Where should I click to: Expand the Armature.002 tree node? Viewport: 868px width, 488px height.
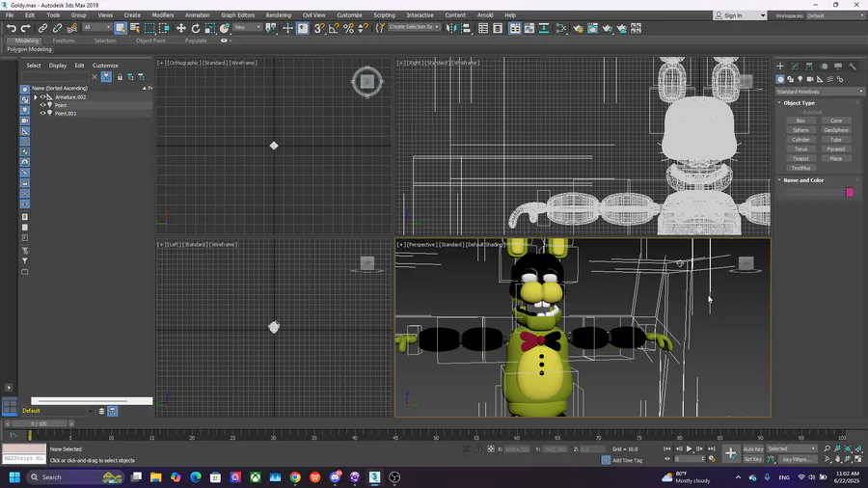coord(36,97)
